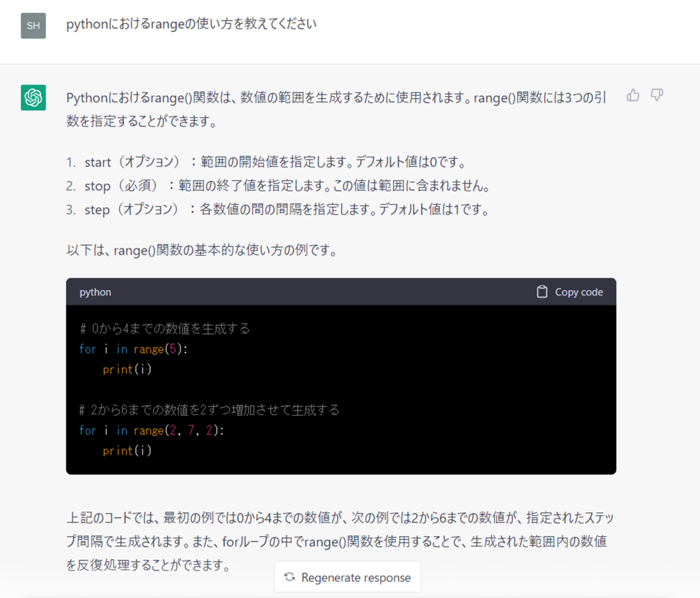700x598 pixels.
Task: Select the python header of the snippet
Action: (94, 292)
